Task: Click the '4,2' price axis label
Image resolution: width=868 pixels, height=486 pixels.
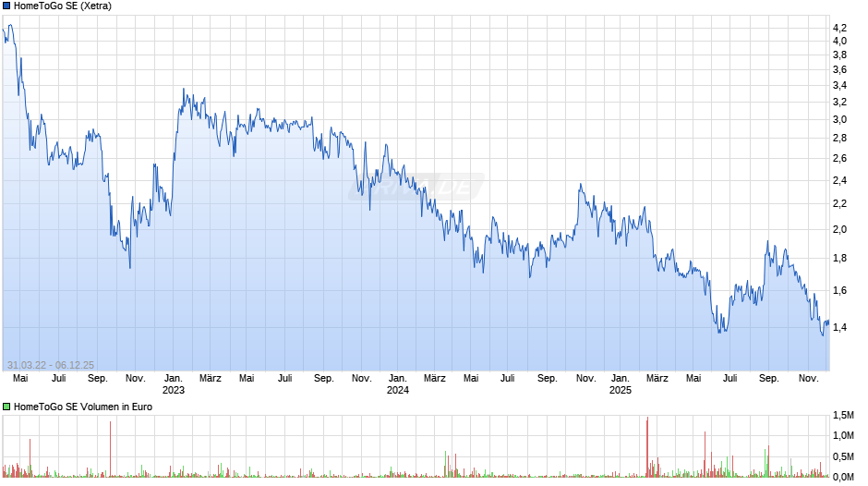Action: point(839,28)
